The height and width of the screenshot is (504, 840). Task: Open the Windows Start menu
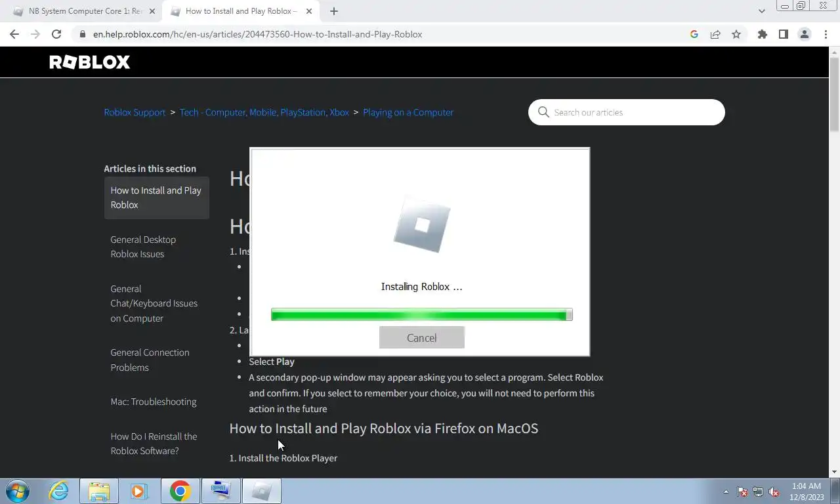pyautogui.click(x=17, y=491)
